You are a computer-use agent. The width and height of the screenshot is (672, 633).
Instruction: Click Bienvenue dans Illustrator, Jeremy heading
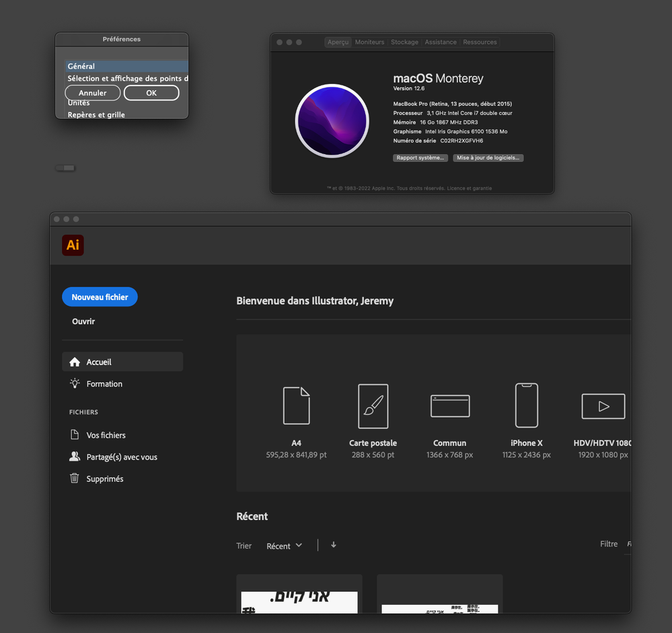tap(315, 301)
